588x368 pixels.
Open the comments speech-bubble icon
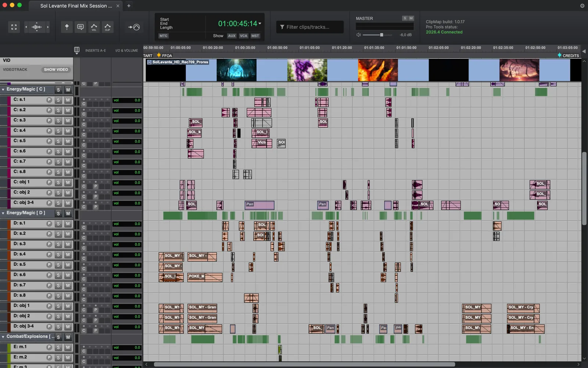[x=80, y=27]
